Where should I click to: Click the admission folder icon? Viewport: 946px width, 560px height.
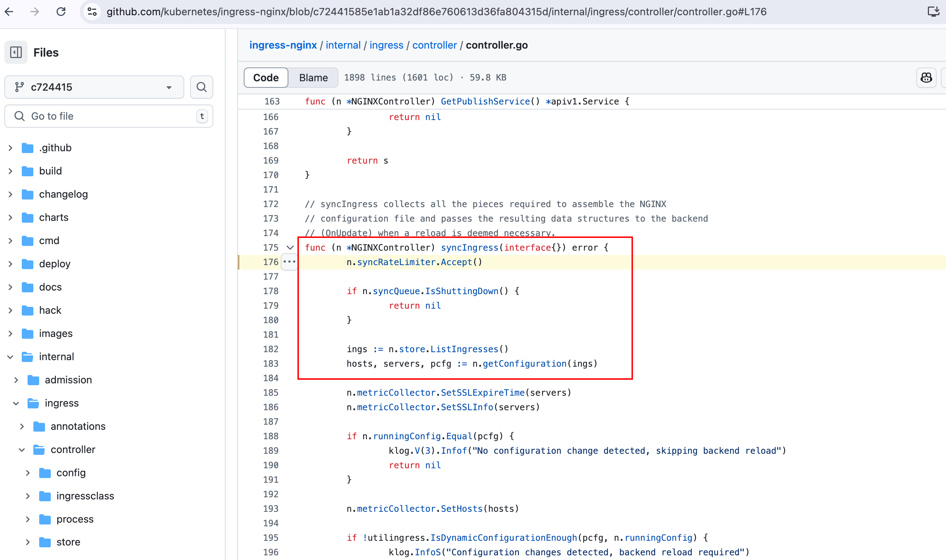click(x=34, y=380)
